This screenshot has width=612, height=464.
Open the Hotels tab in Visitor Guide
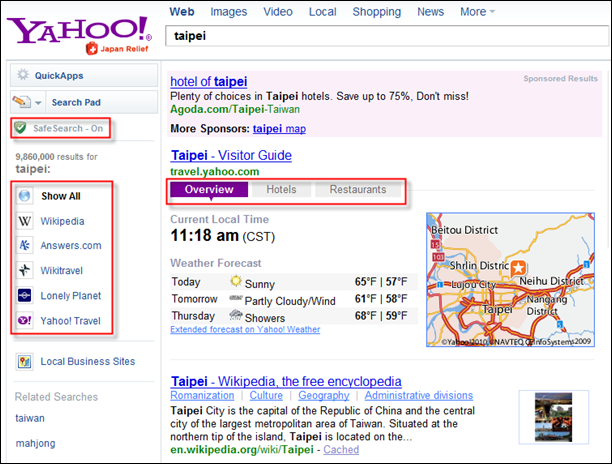click(x=281, y=189)
